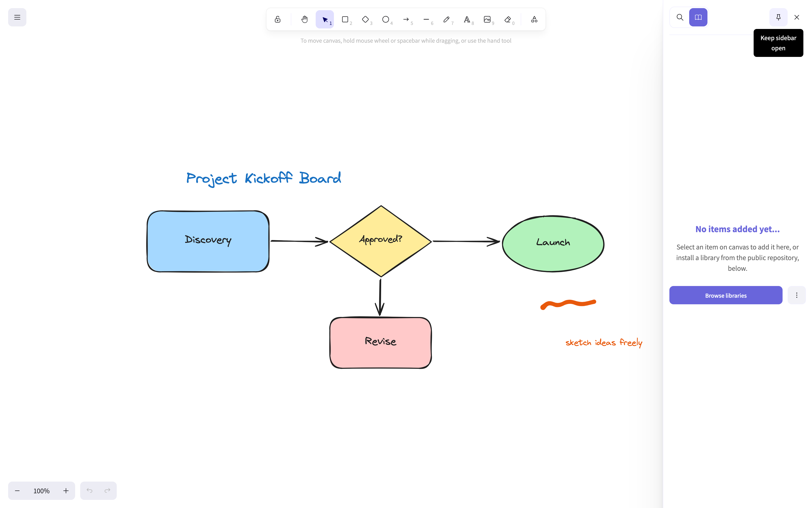Screen dimensions: 812x508
Task: Zoom out with the minus button
Action: click(17, 490)
